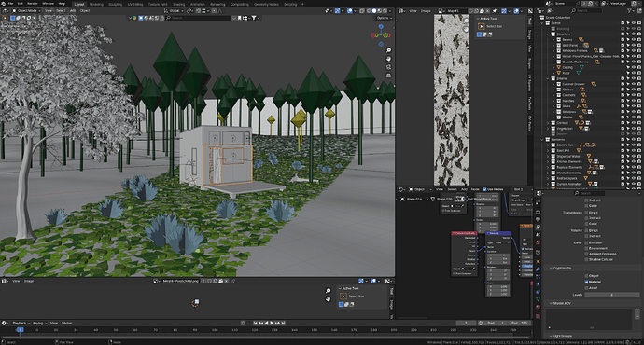Uncheck the Cryptomatte Material checkbox
Screen dimensions: 644x345
(586, 282)
